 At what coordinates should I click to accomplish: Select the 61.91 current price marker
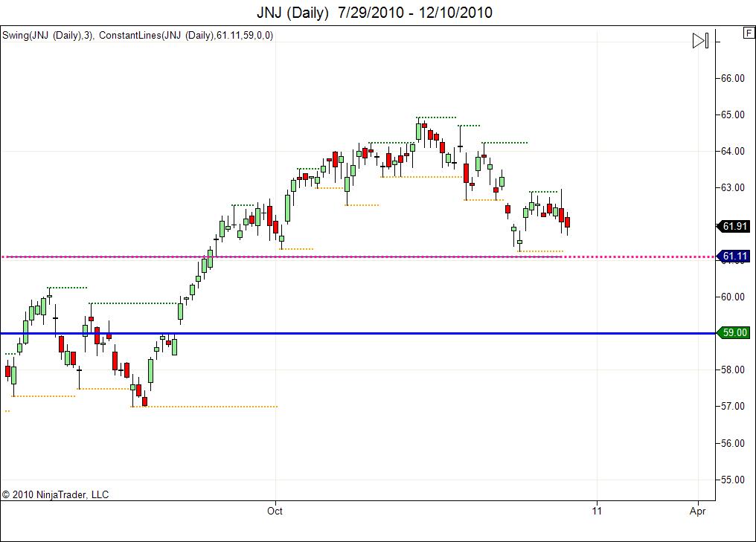(x=733, y=226)
